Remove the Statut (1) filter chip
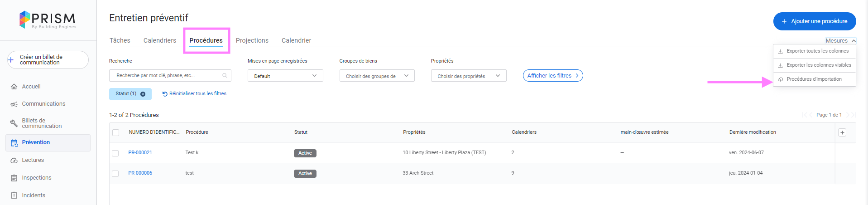This screenshot has width=868, height=205. click(x=143, y=94)
